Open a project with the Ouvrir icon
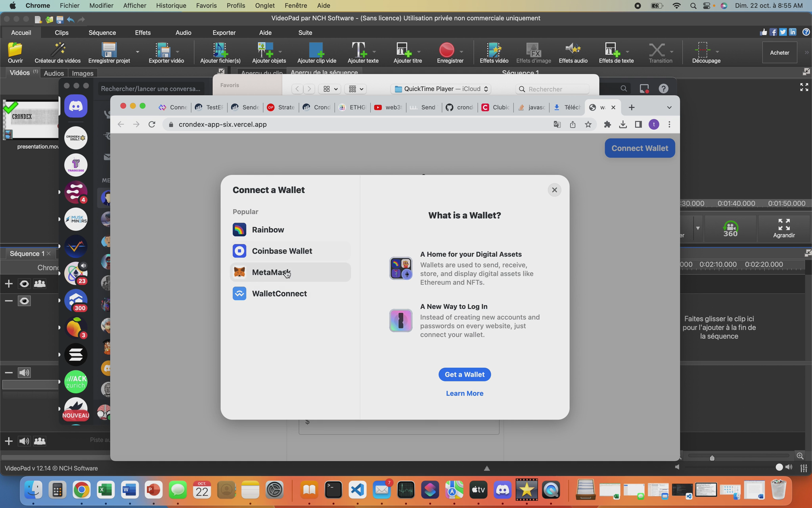 pyautogui.click(x=15, y=52)
